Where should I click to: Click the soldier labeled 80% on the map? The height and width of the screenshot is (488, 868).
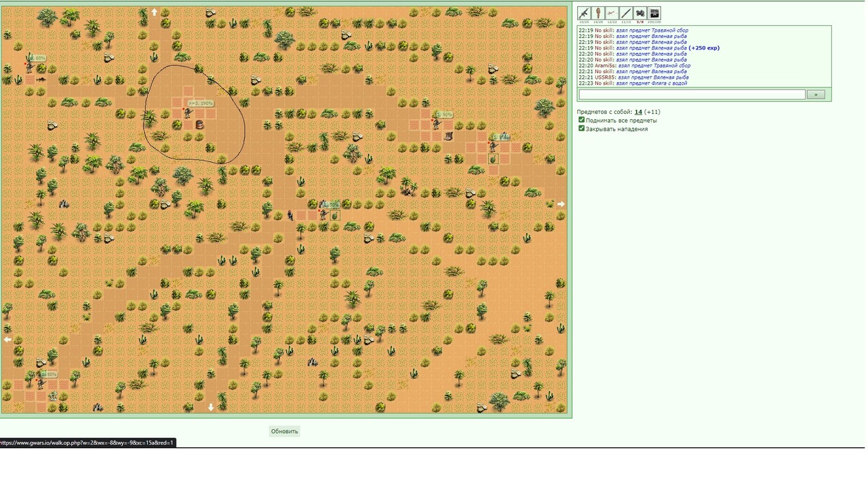[x=41, y=384]
